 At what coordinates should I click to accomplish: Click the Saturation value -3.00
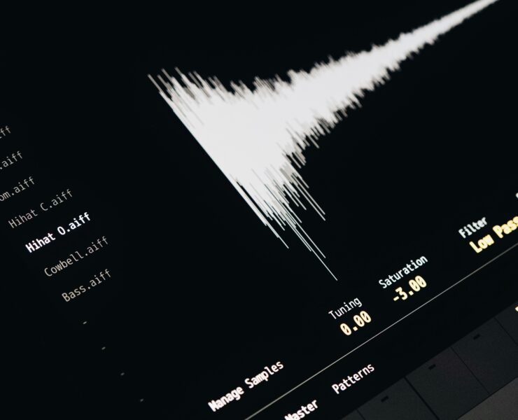[410, 288]
